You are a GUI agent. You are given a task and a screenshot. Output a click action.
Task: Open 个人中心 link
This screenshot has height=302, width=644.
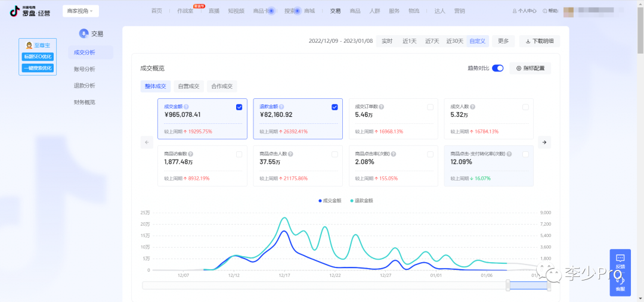(x=525, y=11)
